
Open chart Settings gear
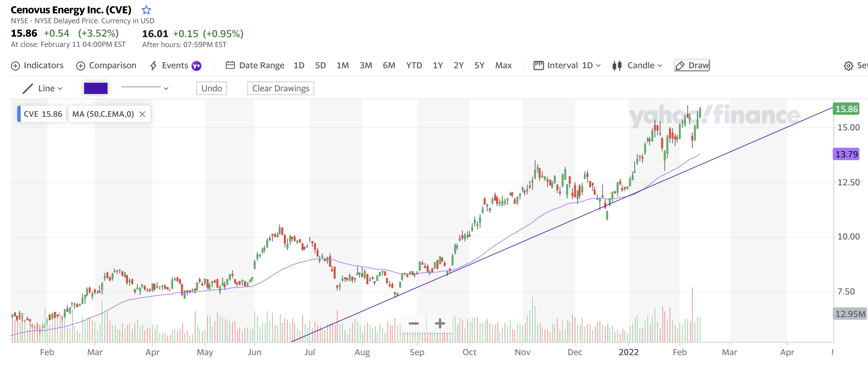848,66
